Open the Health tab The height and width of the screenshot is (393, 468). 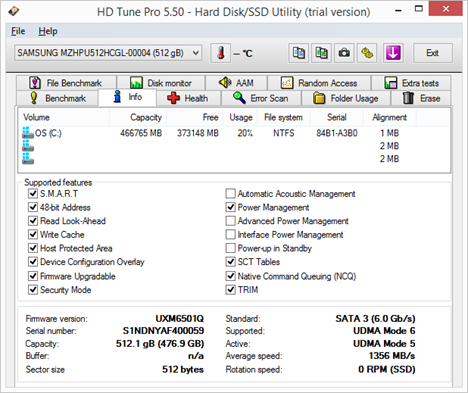pos(188,98)
